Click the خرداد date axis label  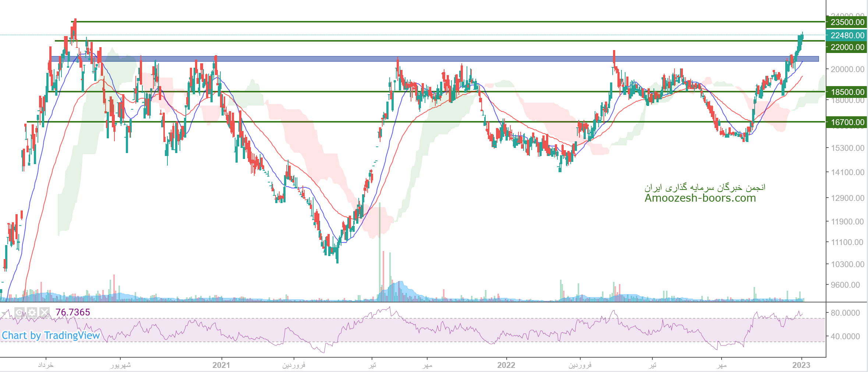pos(46,365)
